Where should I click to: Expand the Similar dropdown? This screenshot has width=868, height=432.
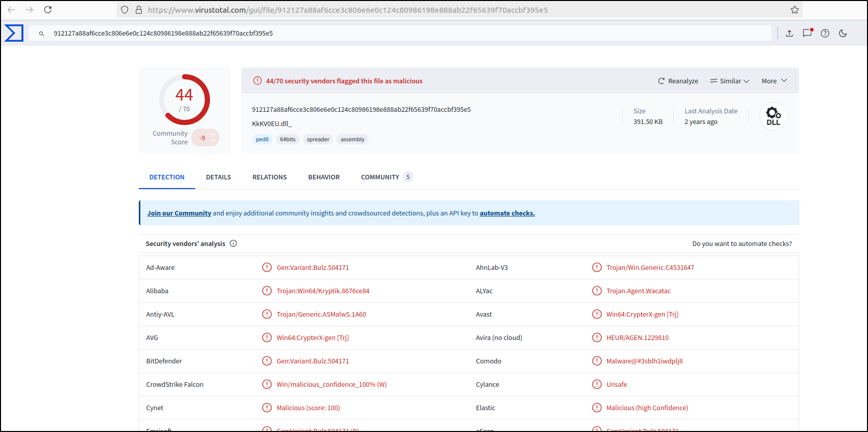730,81
